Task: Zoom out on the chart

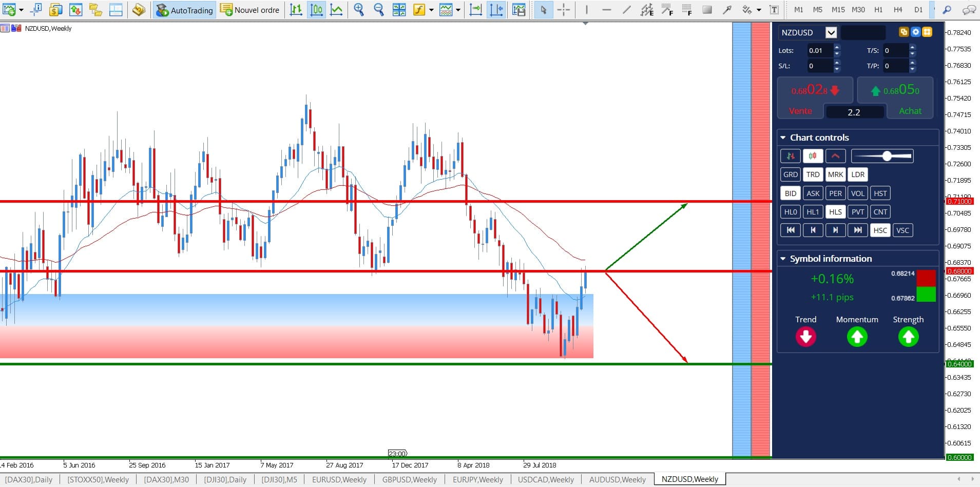Action: [x=379, y=10]
